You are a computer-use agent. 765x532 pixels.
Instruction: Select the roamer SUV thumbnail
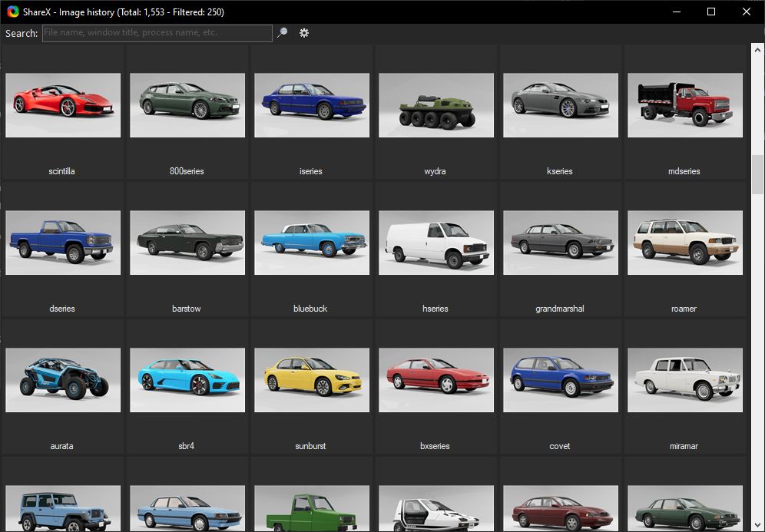click(x=685, y=243)
